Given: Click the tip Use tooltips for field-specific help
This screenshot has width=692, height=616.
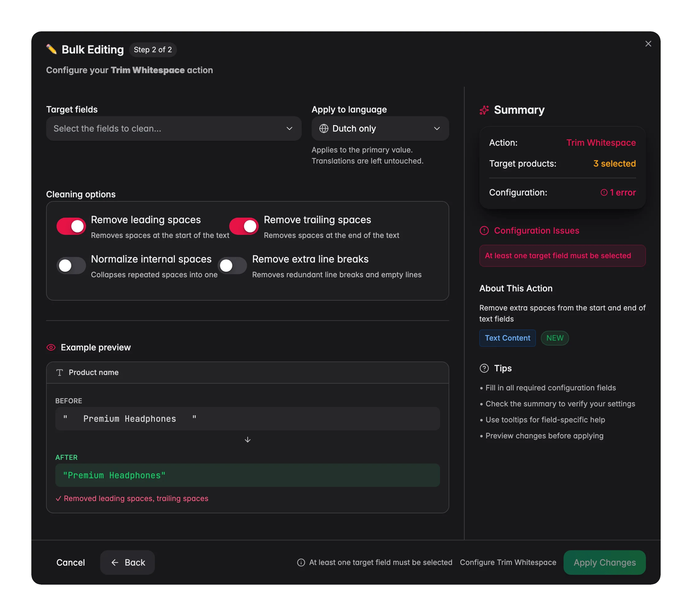Looking at the screenshot, I should point(545,420).
